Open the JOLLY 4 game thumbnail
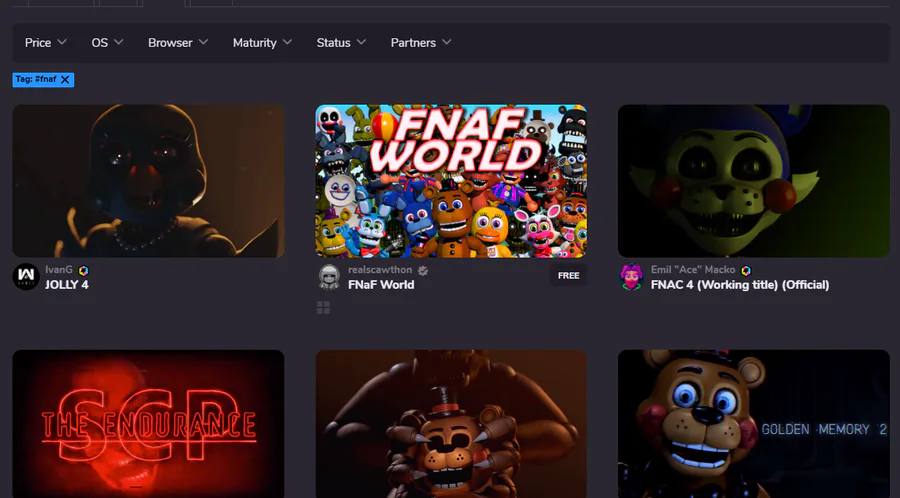The image size is (900, 498). (x=148, y=181)
